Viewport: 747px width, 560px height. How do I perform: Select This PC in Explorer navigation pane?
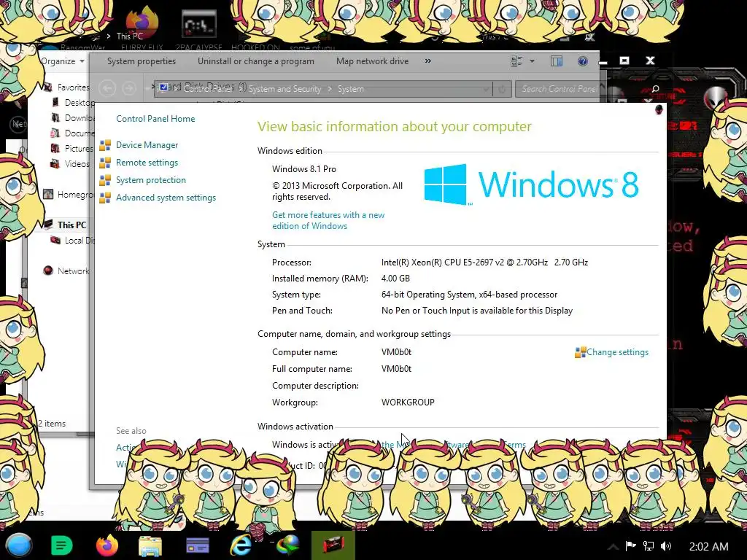(72, 225)
